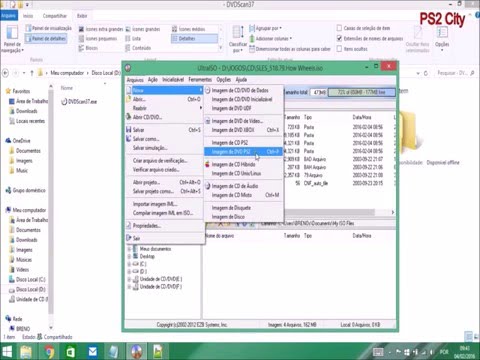Click the 'Salvar como' icon
This screenshot has width=480, height=360.
coord(129,139)
